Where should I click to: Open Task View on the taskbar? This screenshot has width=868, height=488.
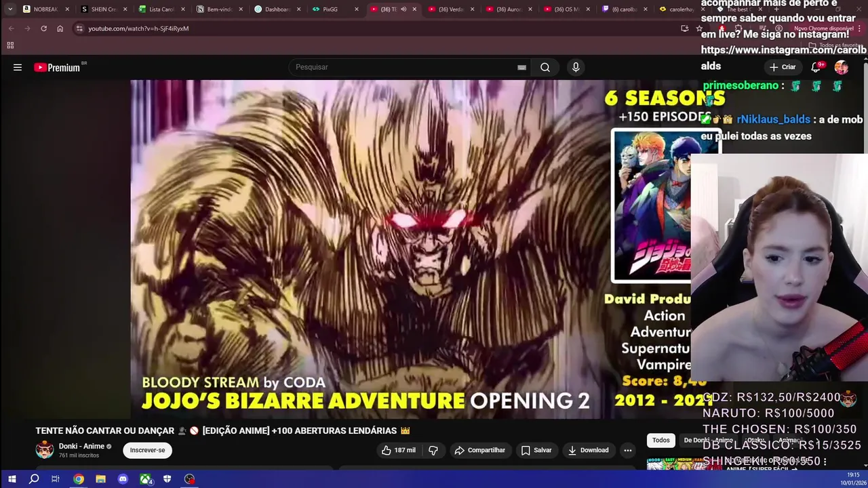click(x=56, y=479)
